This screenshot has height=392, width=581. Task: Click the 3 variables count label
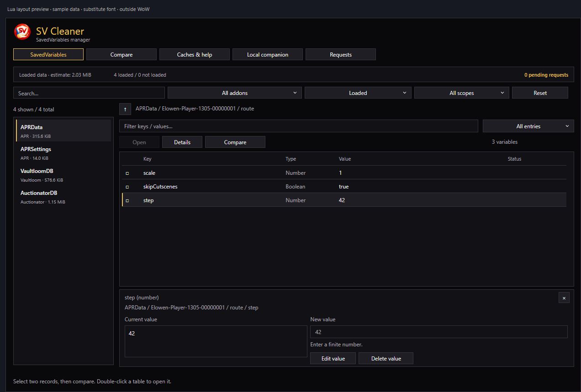(x=505, y=142)
